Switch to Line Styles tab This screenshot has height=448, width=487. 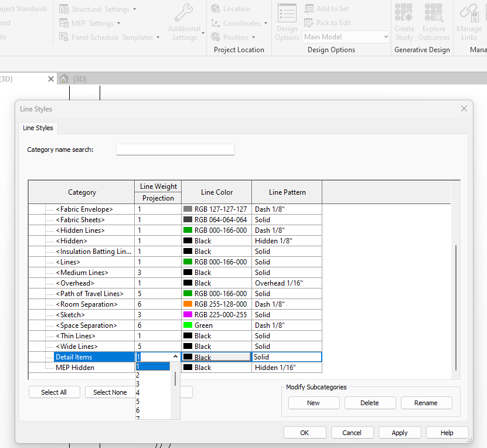[x=38, y=128]
